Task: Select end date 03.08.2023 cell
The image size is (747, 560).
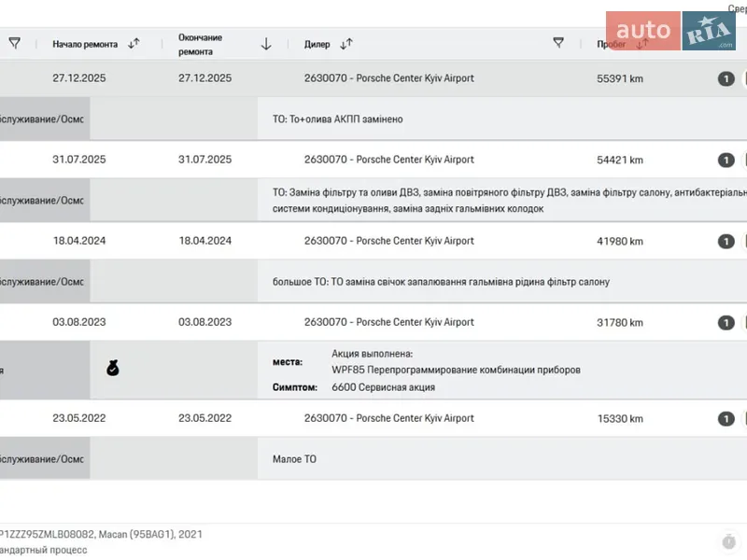Action: point(204,322)
